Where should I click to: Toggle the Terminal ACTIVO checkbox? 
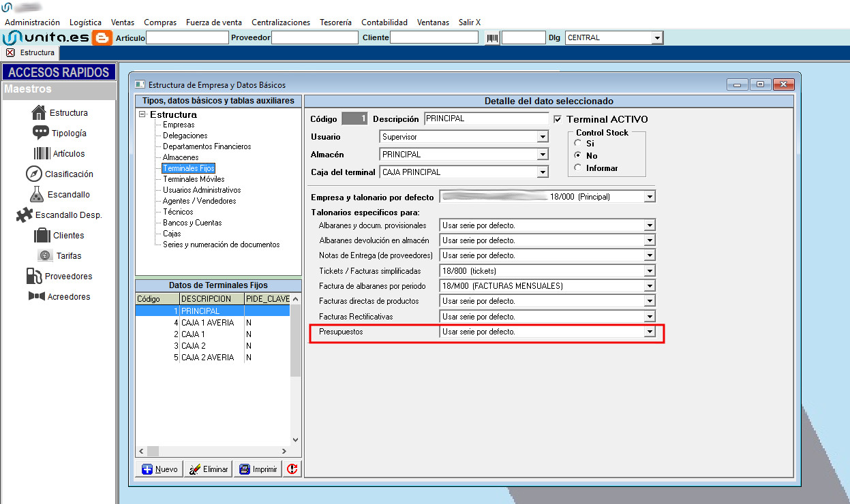tap(558, 119)
